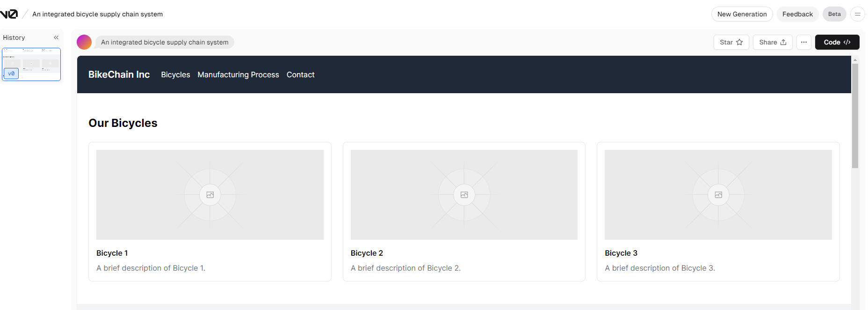The image size is (868, 310).
Task: Click the preview vertical scrollbar thumb
Action: pos(855,115)
